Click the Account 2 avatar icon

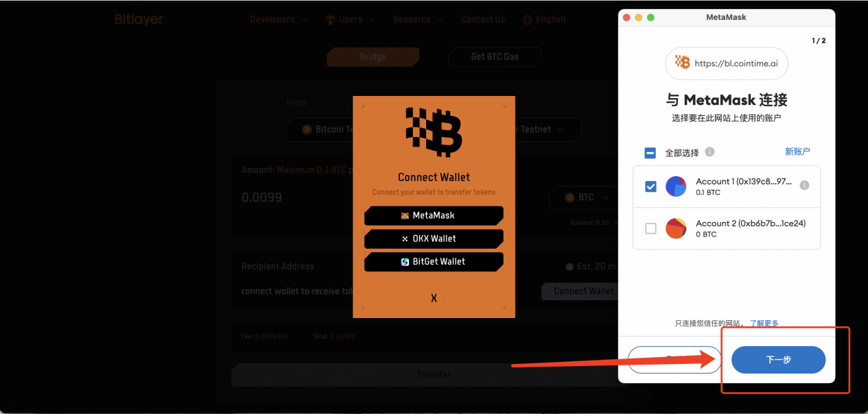click(x=676, y=228)
